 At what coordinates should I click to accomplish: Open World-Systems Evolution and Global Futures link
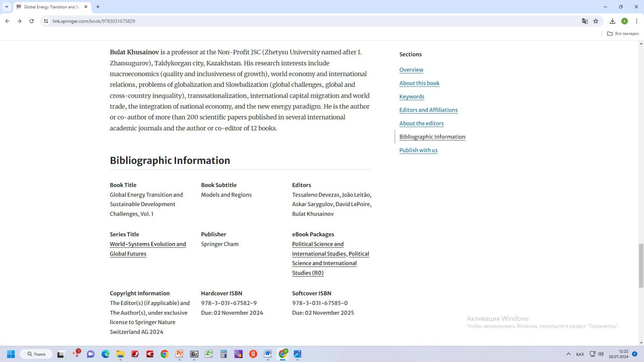point(148,244)
